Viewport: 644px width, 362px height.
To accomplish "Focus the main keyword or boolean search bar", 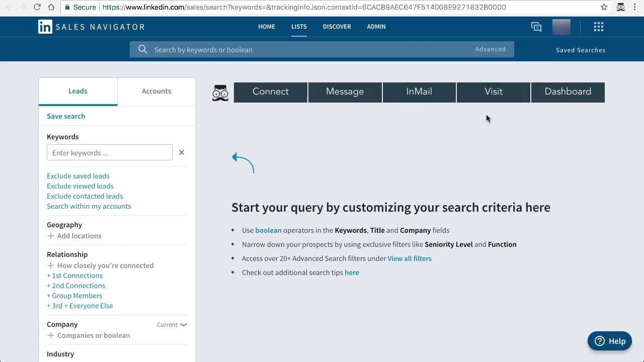I will (x=322, y=49).
